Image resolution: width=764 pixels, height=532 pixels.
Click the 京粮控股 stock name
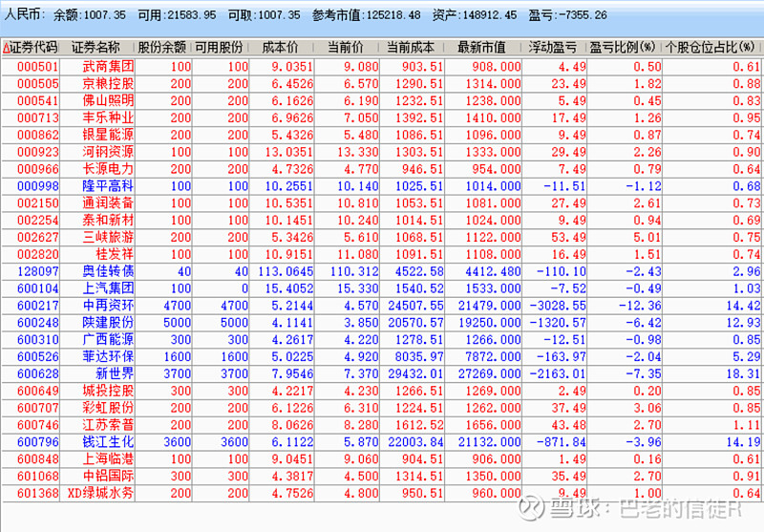click(108, 83)
